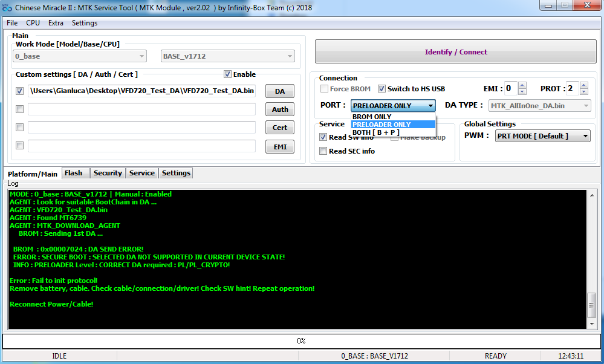Open the DA TYPE dropdown
Viewport: 604px width, 364px height.
540,106
